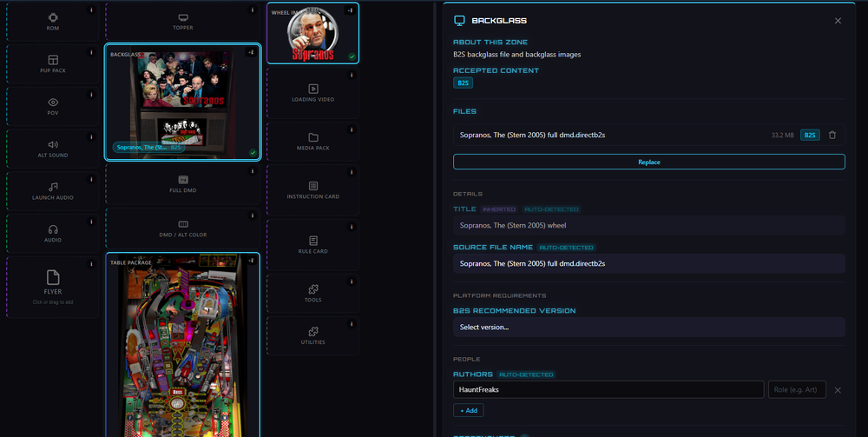868x437 pixels.
Task: Click the + Add author button
Action: click(469, 410)
